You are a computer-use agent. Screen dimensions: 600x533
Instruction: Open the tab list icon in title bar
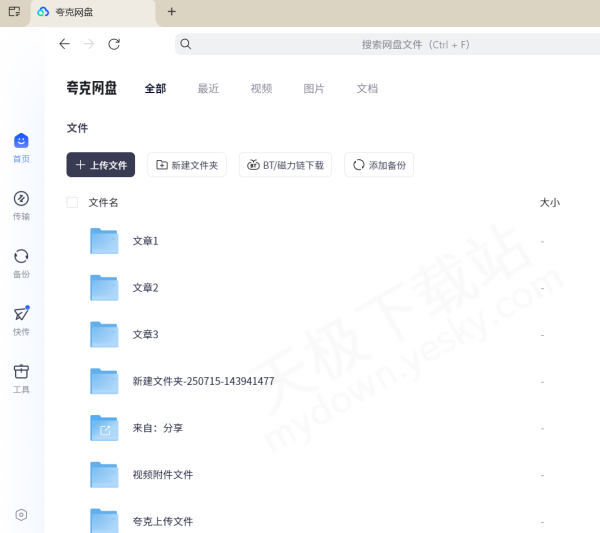coord(15,11)
